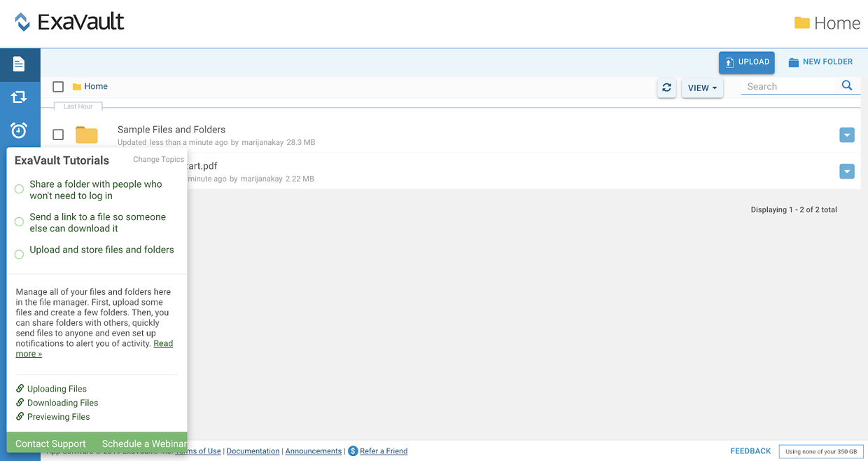Create a new folder with New Folder
This screenshot has height=461, width=868.
tap(820, 62)
